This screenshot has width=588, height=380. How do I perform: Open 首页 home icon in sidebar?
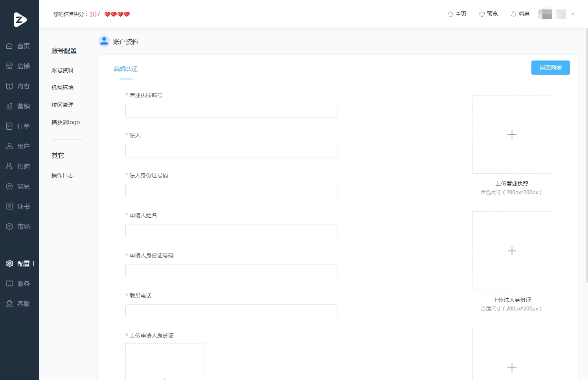9,46
